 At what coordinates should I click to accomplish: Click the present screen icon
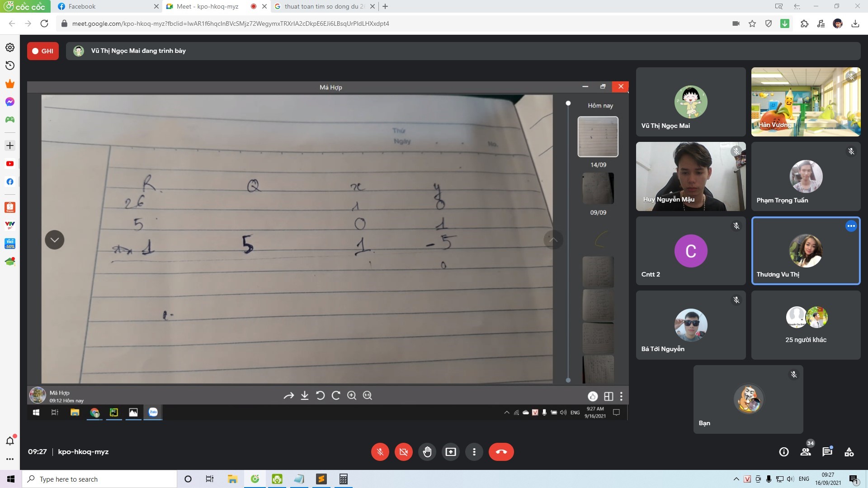coord(451,452)
